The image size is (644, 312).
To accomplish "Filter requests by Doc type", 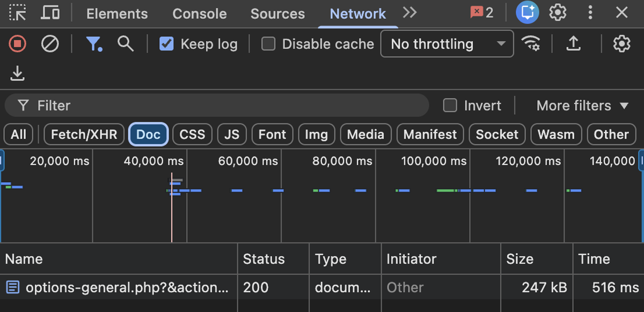I will pos(149,135).
